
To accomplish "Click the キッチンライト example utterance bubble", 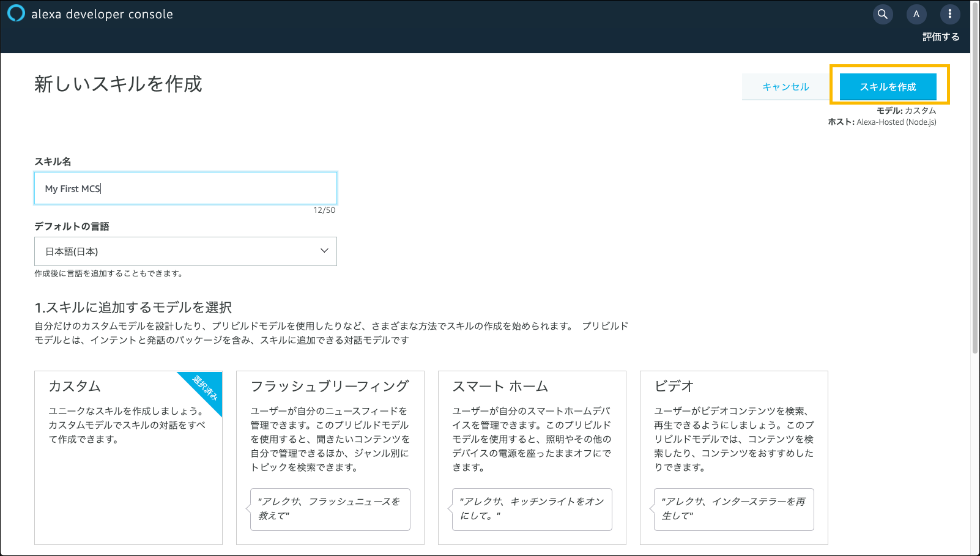I will 532,509.
